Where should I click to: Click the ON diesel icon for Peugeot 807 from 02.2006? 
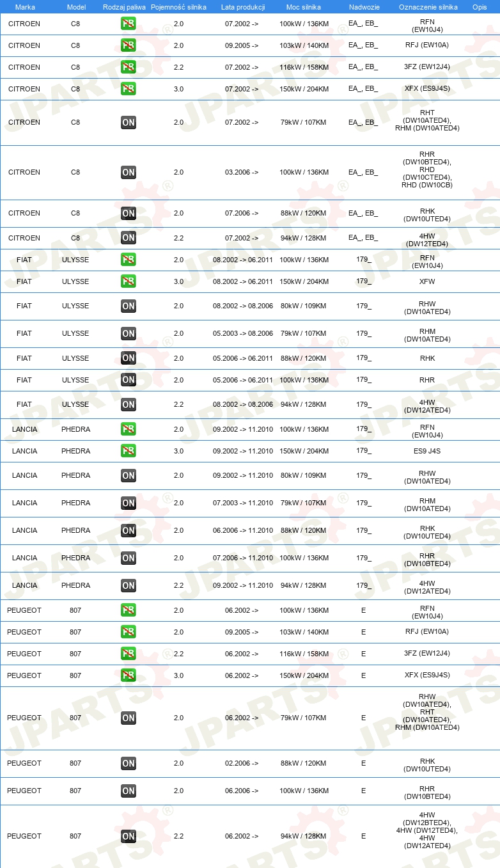click(129, 763)
